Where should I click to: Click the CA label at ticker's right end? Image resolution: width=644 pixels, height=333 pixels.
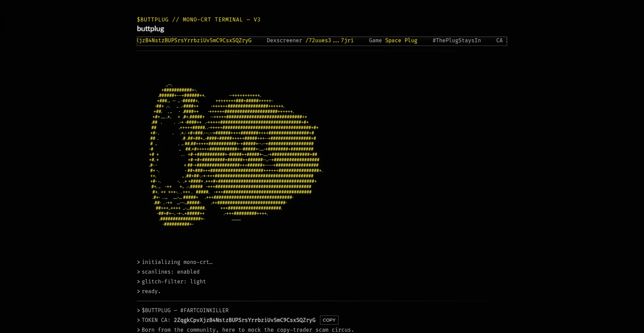click(499, 41)
